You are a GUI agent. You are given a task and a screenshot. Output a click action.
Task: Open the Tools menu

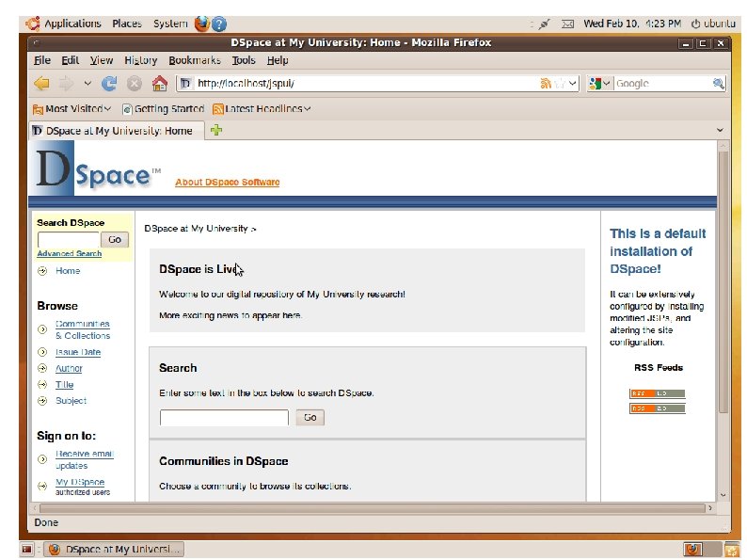coord(244,60)
